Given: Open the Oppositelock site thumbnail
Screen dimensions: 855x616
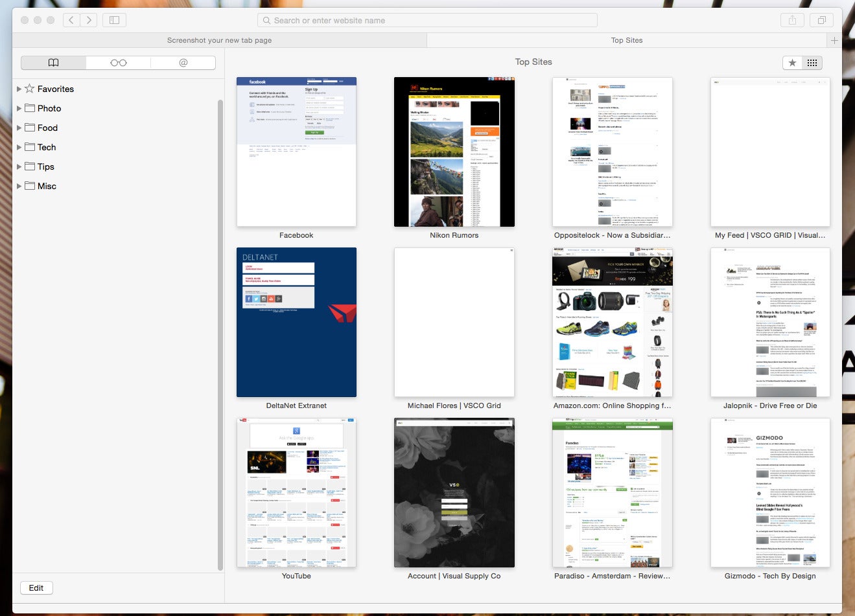Looking at the screenshot, I should point(613,152).
